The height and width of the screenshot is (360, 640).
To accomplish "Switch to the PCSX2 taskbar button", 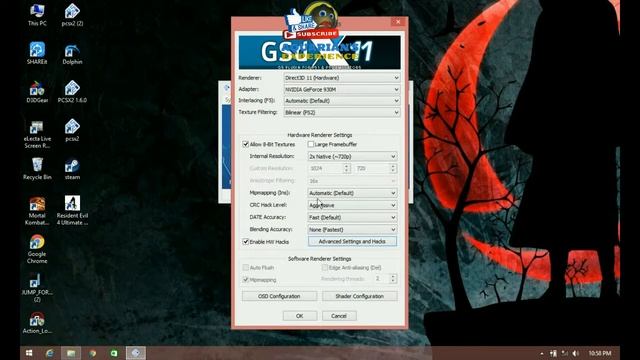I will tap(136, 353).
